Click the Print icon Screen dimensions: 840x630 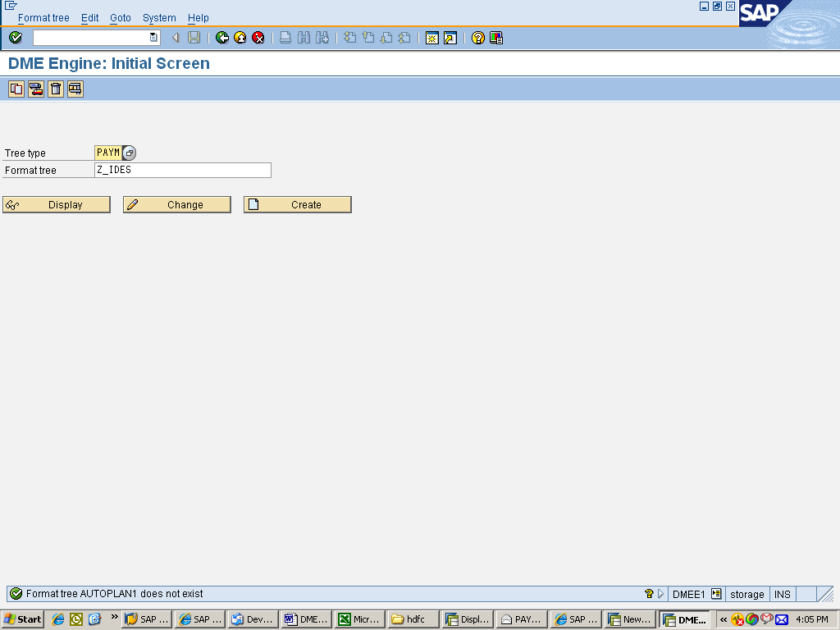pos(285,37)
